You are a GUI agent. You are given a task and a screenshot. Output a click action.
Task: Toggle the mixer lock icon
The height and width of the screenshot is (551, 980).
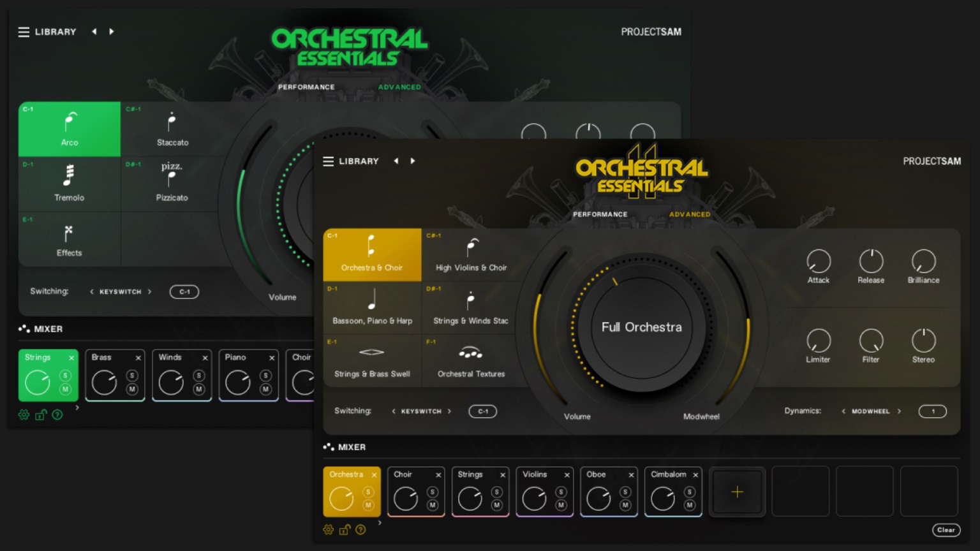(x=345, y=530)
